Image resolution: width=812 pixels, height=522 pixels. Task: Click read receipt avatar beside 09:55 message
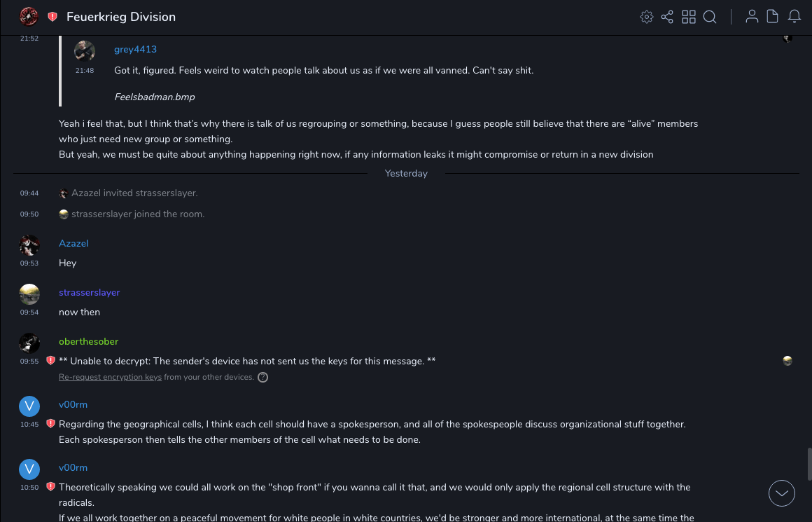(x=787, y=361)
